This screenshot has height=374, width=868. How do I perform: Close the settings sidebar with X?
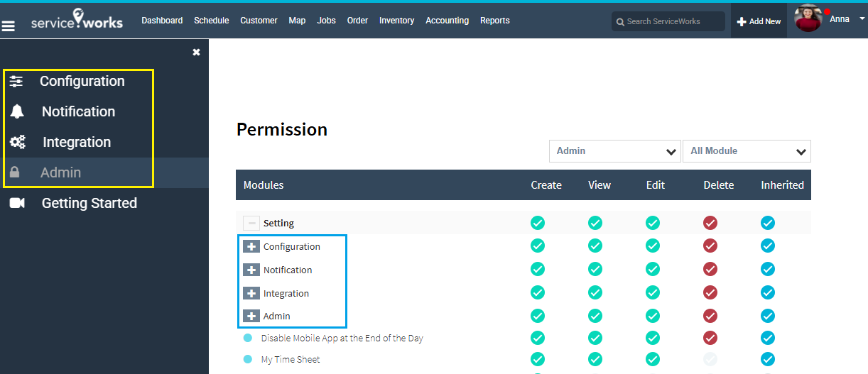pyautogui.click(x=197, y=52)
